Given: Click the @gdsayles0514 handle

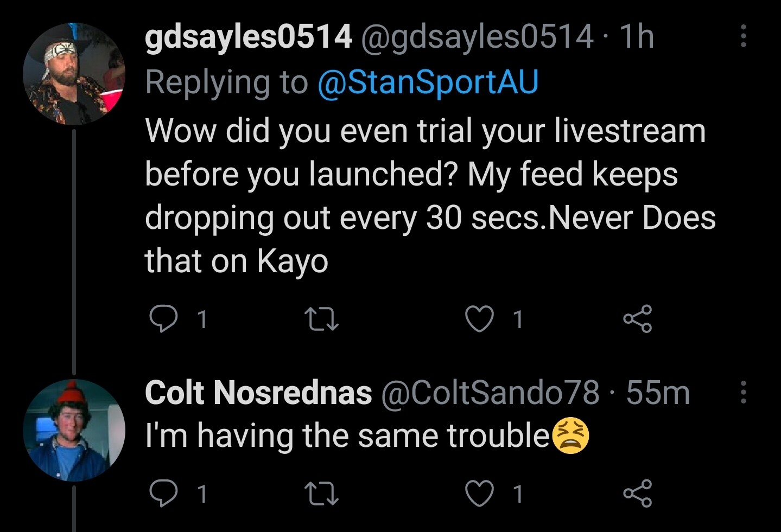Looking at the screenshot, I should (x=477, y=37).
